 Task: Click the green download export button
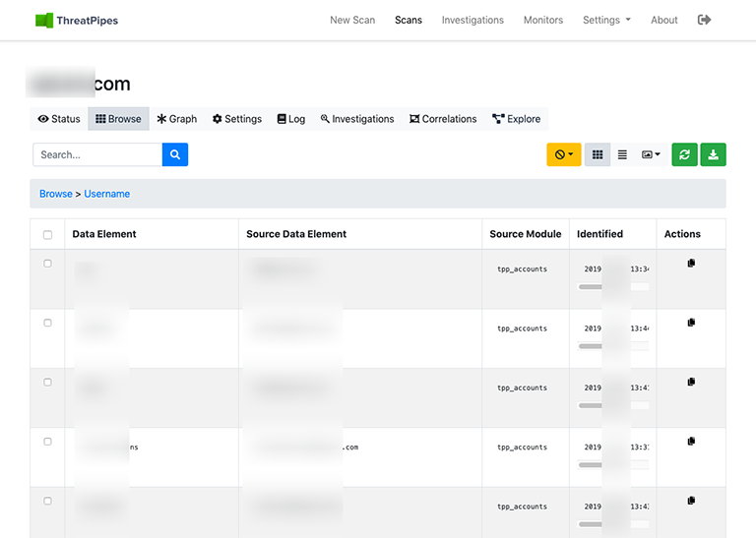pos(713,154)
